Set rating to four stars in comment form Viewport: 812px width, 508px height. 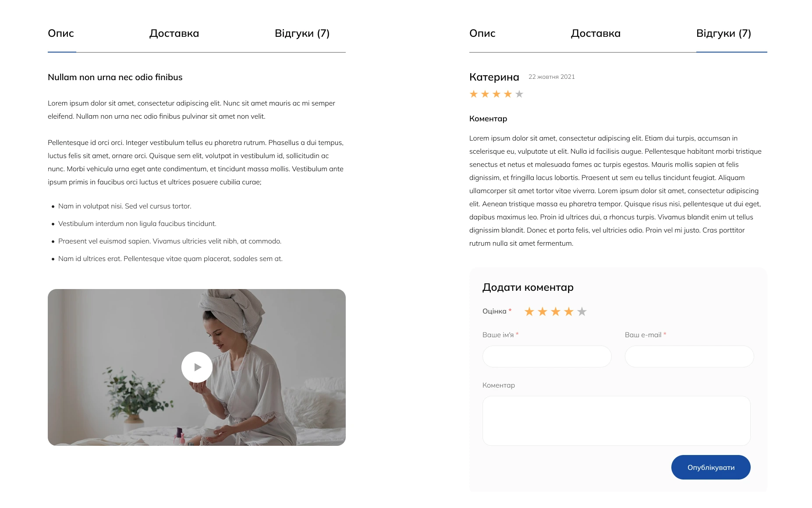tap(569, 311)
